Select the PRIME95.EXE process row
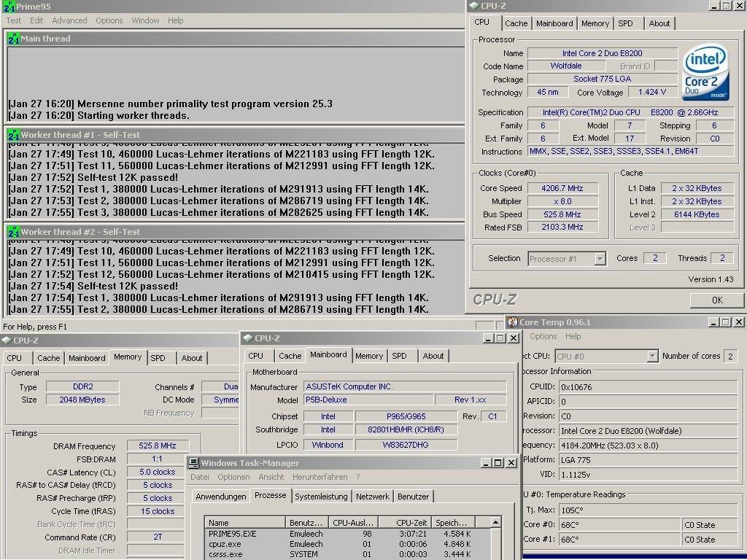Screen dimensions: 747x560 click(x=347, y=534)
